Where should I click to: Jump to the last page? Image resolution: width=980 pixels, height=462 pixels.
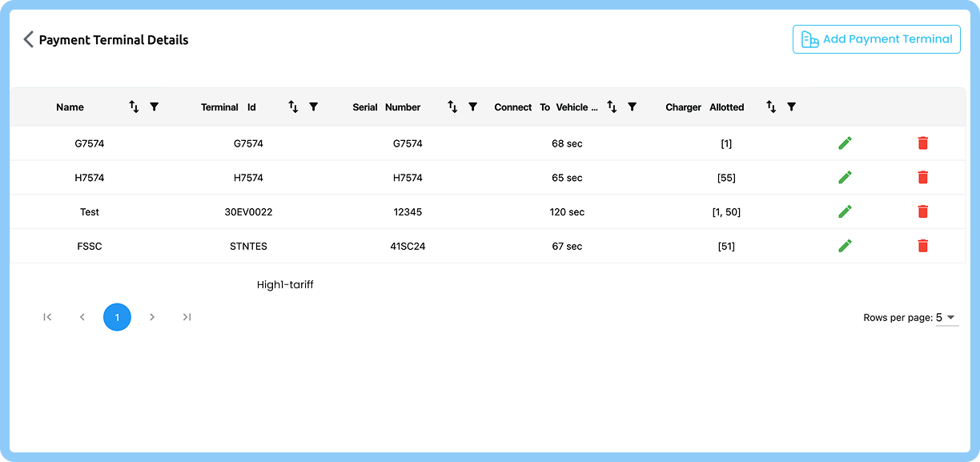click(187, 317)
